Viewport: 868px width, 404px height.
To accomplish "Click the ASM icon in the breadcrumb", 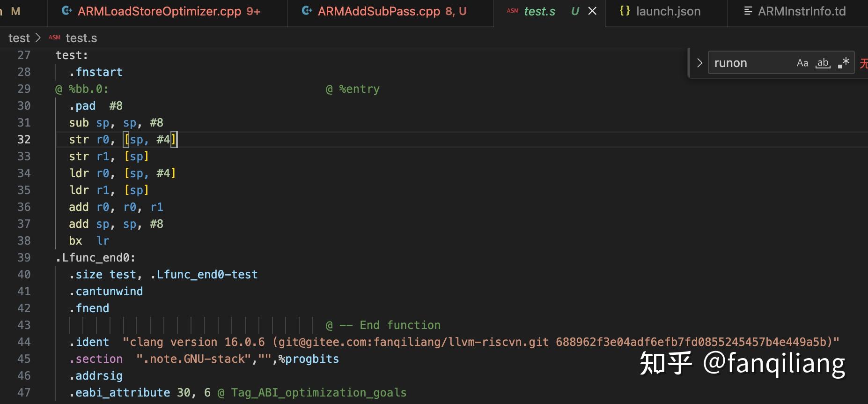I will (54, 37).
